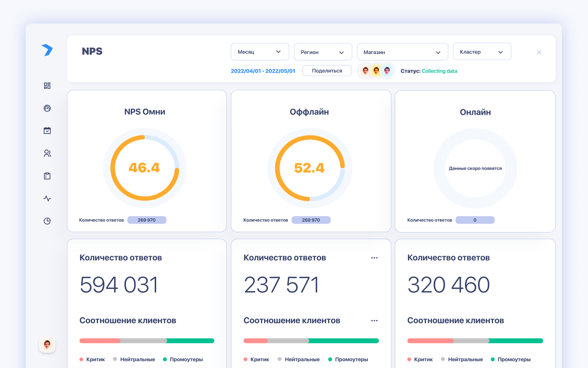Click the Поделиться button
588x368 pixels.
coord(327,71)
